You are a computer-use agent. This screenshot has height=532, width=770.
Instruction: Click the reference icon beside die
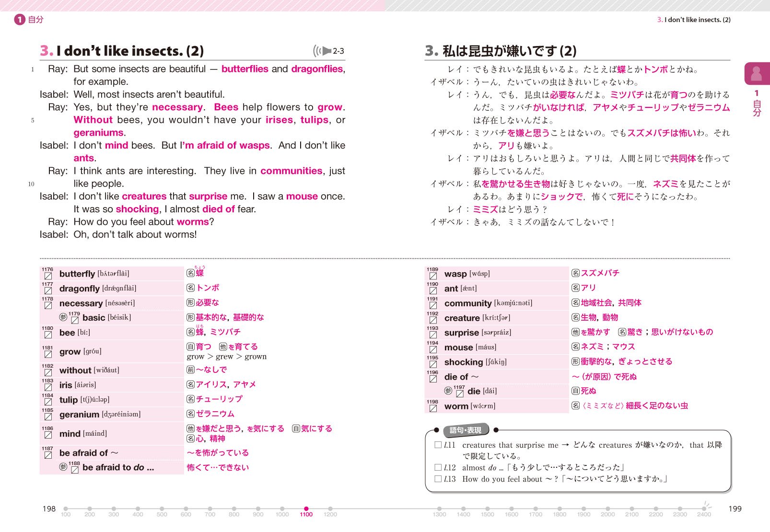(448, 391)
